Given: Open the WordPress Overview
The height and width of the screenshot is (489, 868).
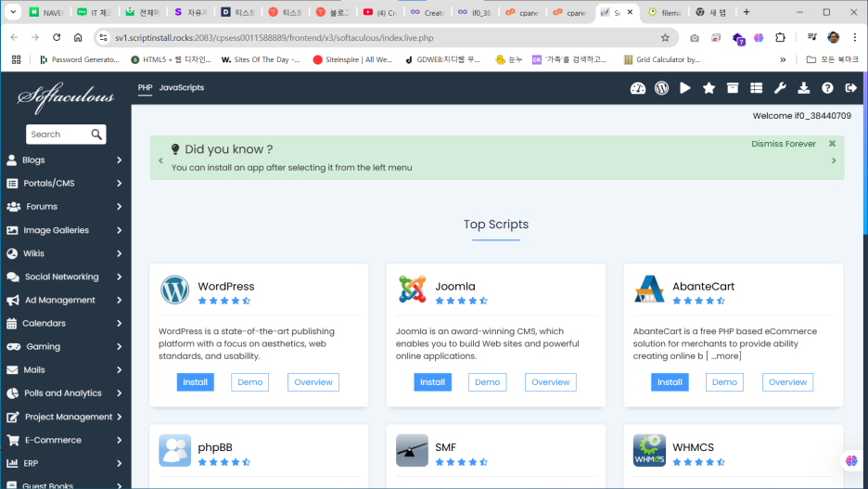Looking at the screenshot, I should tap(313, 382).
